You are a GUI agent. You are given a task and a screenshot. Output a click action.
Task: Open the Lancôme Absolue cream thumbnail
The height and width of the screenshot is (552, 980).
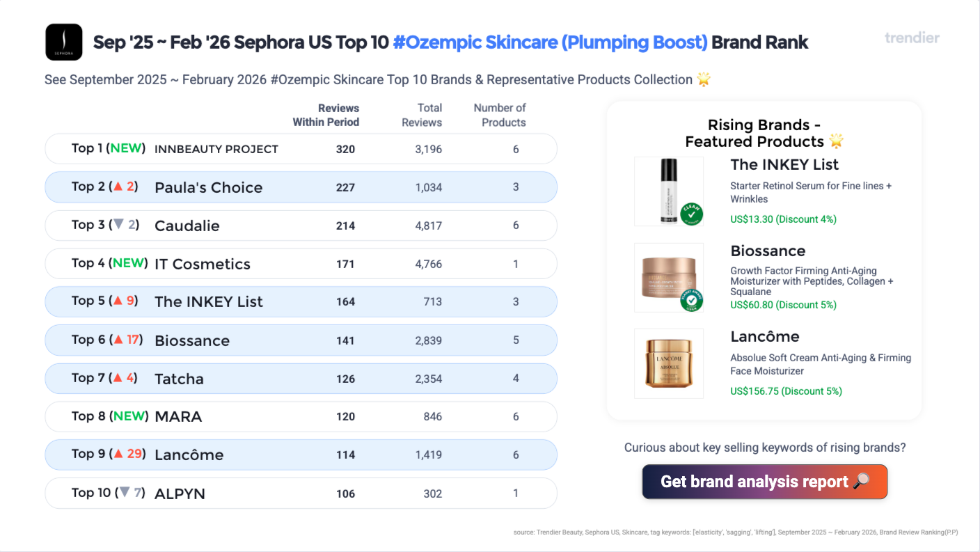coord(669,363)
